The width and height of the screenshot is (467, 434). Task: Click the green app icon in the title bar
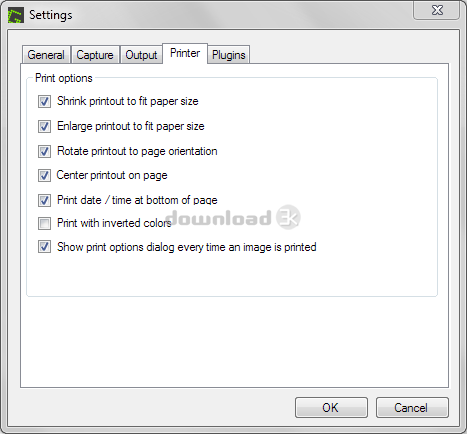pyautogui.click(x=16, y=15)
